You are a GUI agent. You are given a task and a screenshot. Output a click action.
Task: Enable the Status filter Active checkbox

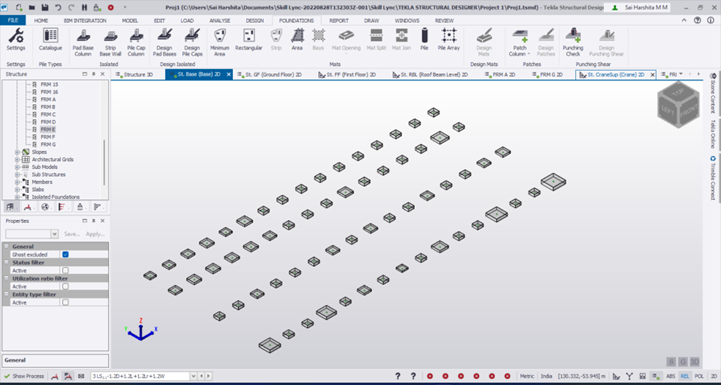click(x=66, y=270)
